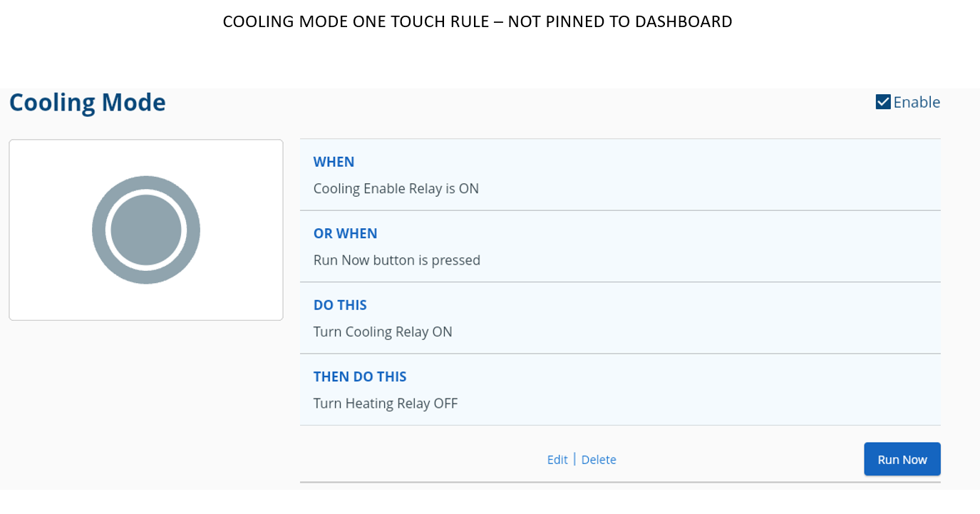This screenshot has width=980, height=514.
Task: Uncheck the Enable checkbox
Action: point(883,102)
